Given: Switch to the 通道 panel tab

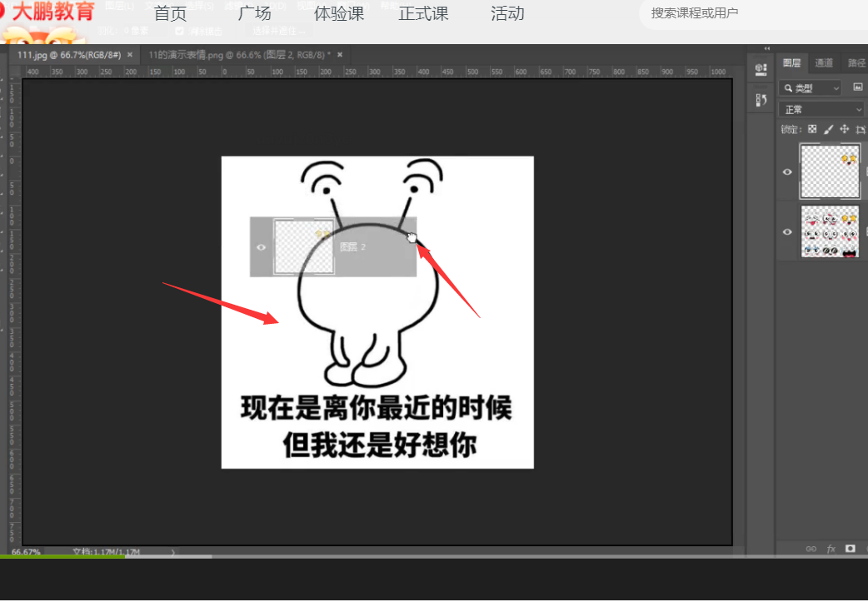Looking at the screenshot, I should (x=824, y=63).
